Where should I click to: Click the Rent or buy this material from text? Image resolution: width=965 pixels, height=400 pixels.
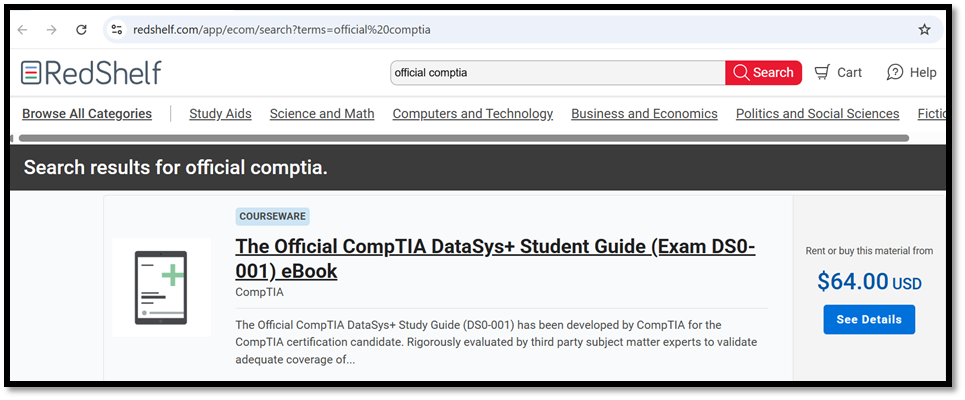click(869, 250)
